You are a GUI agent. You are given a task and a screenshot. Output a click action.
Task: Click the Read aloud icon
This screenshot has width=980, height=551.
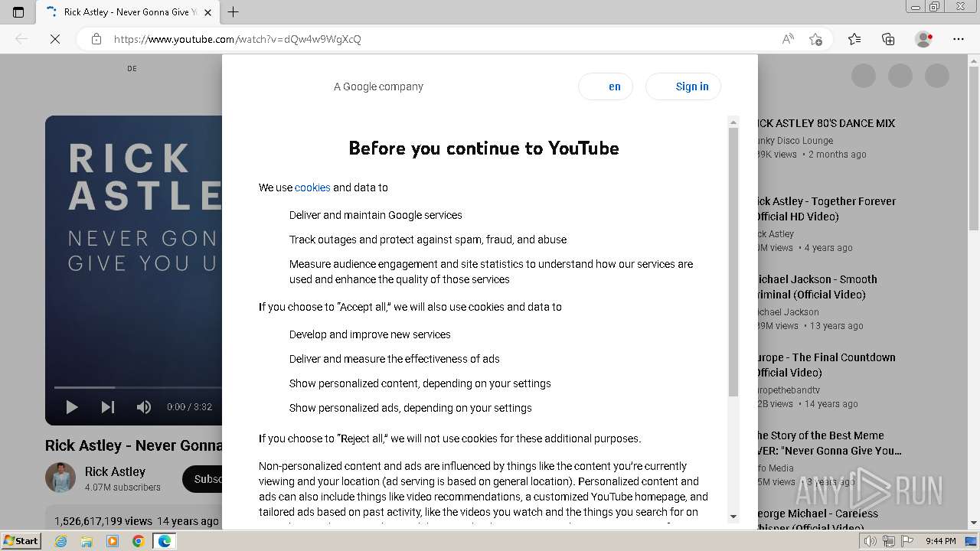(788, 39)
